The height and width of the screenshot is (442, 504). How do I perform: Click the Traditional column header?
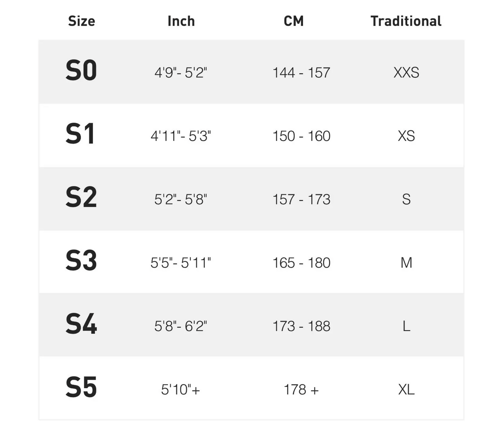pyautogui.click(x=406, y=21)
